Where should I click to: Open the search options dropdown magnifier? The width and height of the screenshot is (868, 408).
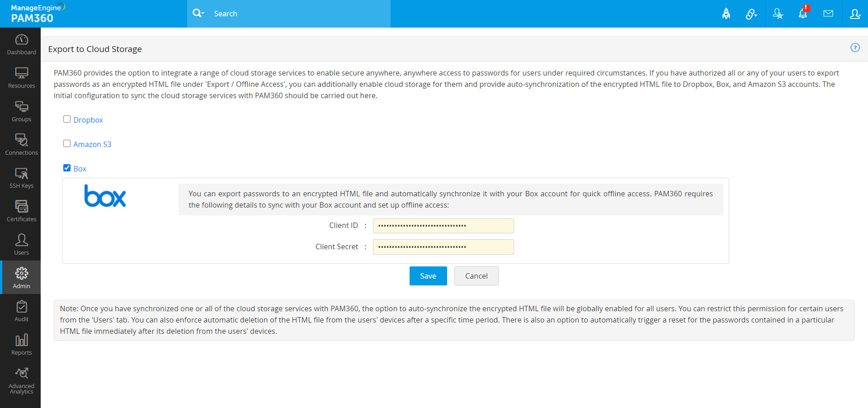pyautogui.click(x=198, y=13)
